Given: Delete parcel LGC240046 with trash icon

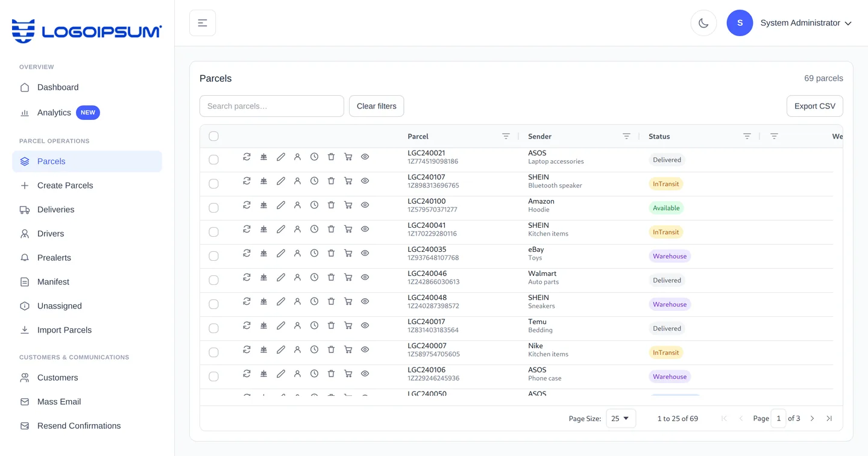Looking at the screenshot, I should pyautogui.click(x=331, y=277).
